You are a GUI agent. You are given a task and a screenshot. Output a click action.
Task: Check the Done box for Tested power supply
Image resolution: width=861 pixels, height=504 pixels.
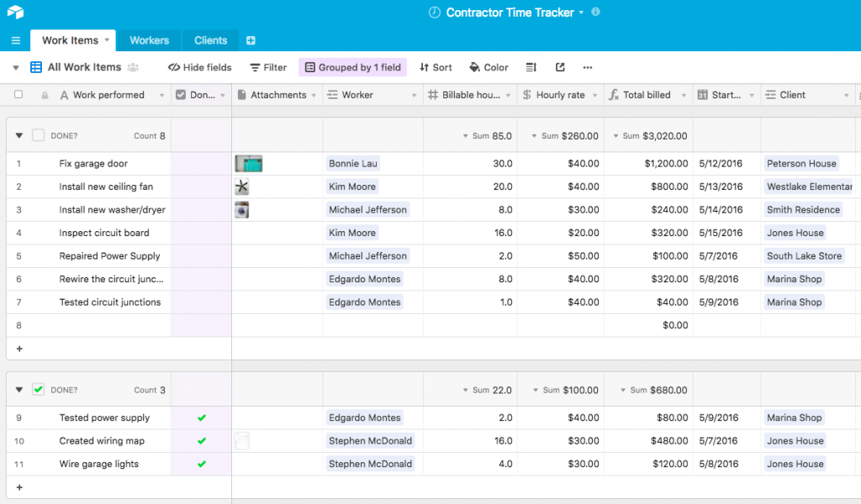click(x=201, y=417)
